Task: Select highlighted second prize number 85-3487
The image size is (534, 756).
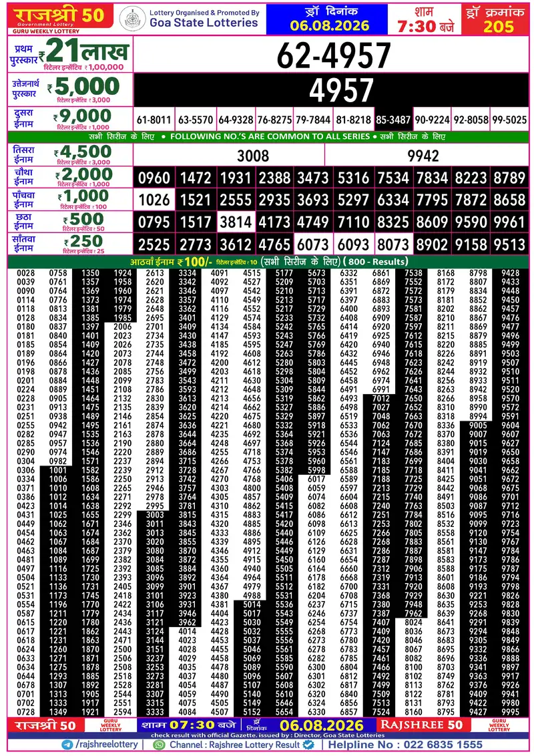Action: coord(393,120)
